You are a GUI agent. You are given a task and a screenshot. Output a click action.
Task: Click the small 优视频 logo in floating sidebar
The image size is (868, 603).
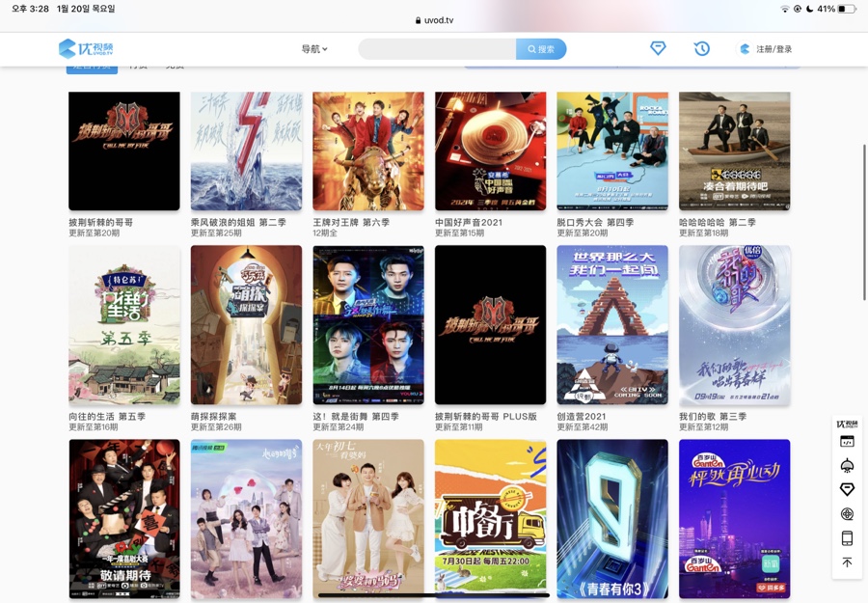click(x=847, y=425)
